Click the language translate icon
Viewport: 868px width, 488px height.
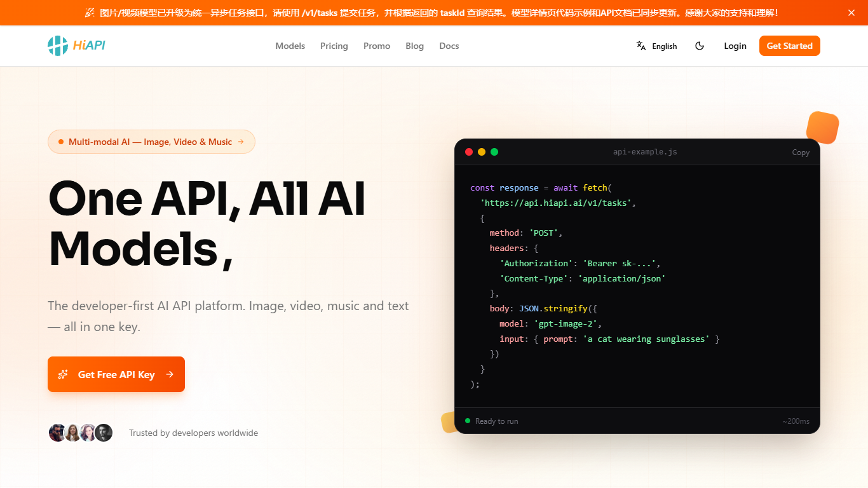tap(641, 46)
